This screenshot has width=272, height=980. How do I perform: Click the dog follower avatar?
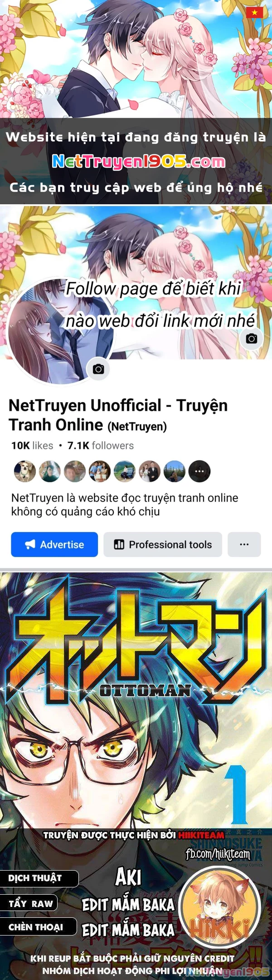[25, 471]
